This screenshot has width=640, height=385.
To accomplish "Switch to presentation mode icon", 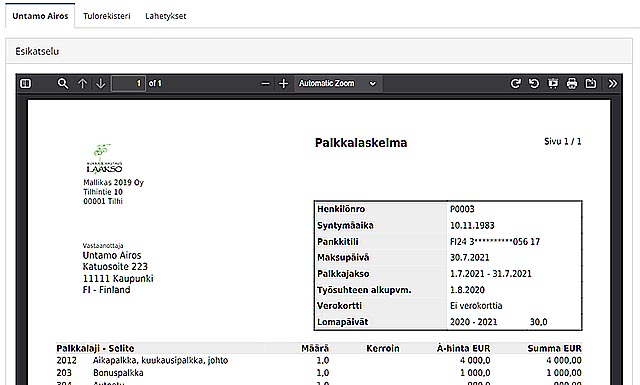I will (553, 84).
